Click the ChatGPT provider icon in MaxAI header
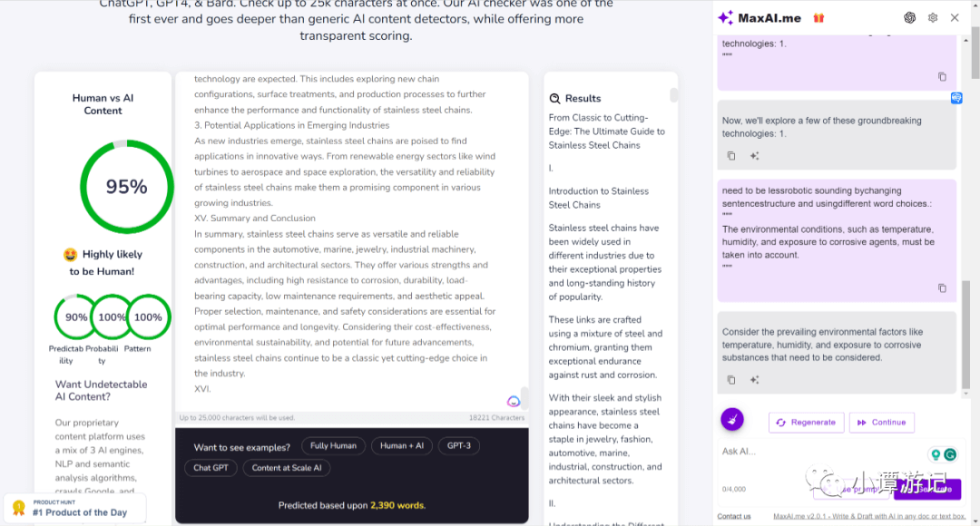The image size is (980, 526). pyautogui.click(x=909, y=18)
